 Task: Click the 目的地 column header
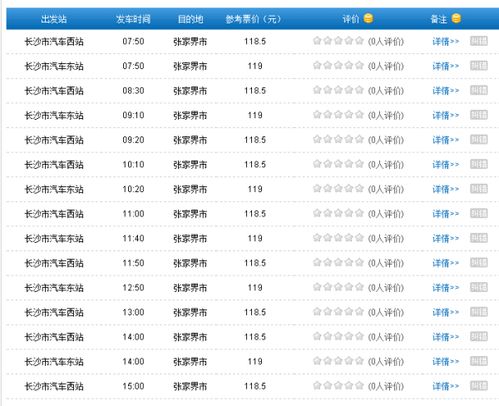pyautogui.click(x=190, y=19)
